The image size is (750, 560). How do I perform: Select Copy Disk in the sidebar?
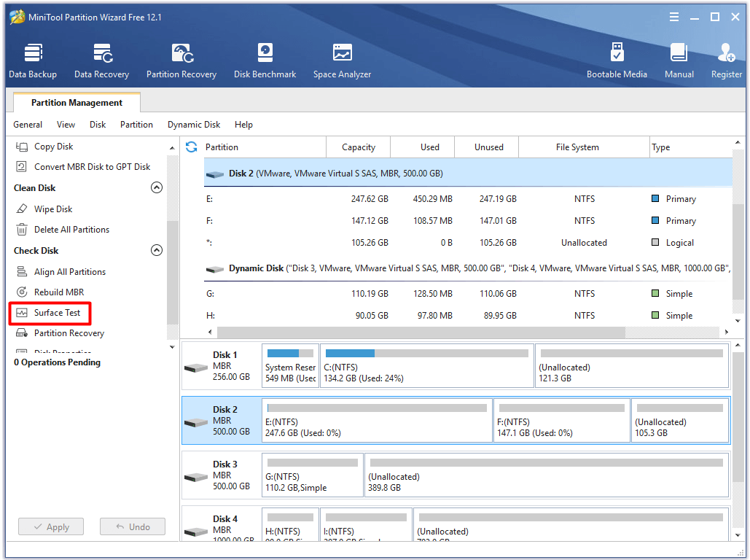coord(44,147)
